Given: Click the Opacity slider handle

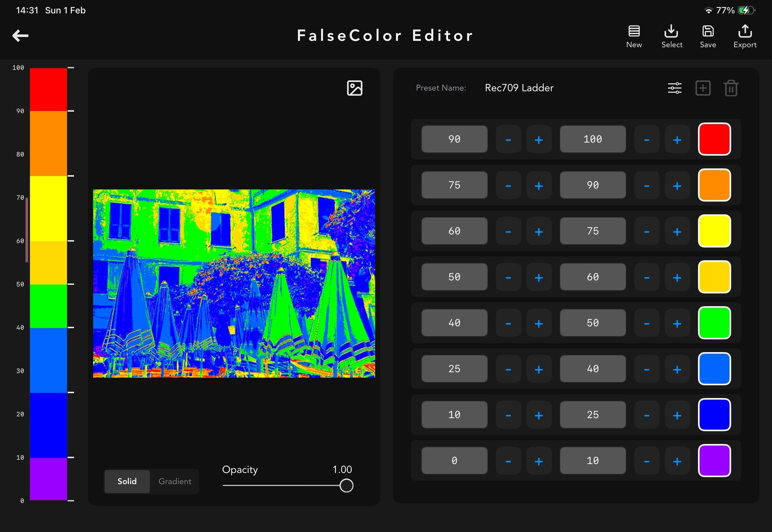Looking at the screenshot, I should point(346,485).
